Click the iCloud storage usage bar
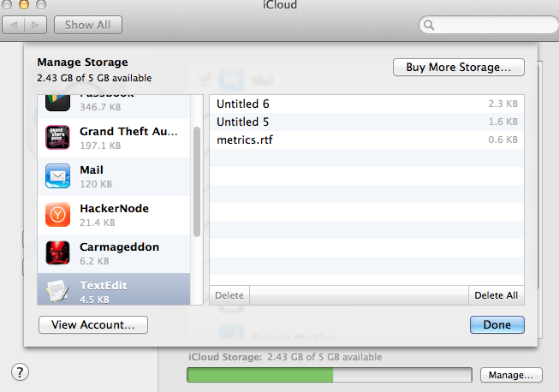 (330, 375)
